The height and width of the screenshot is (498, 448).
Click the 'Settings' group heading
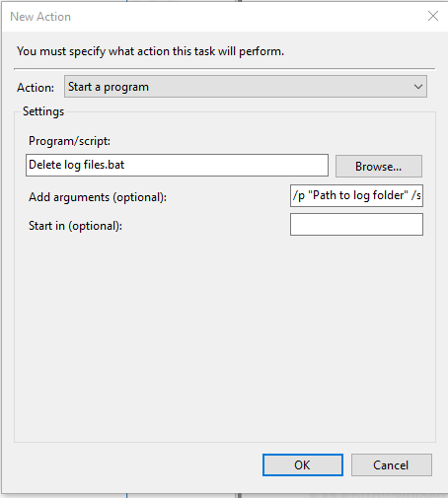tap(43, 111)
